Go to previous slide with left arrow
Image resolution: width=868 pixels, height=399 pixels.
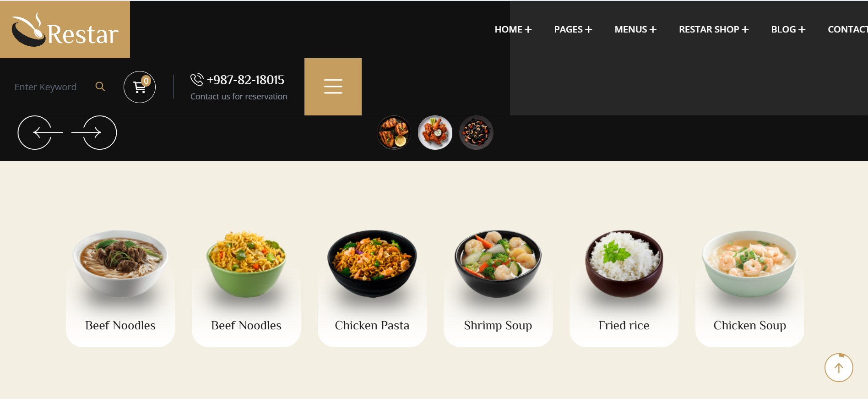(40, 132)
